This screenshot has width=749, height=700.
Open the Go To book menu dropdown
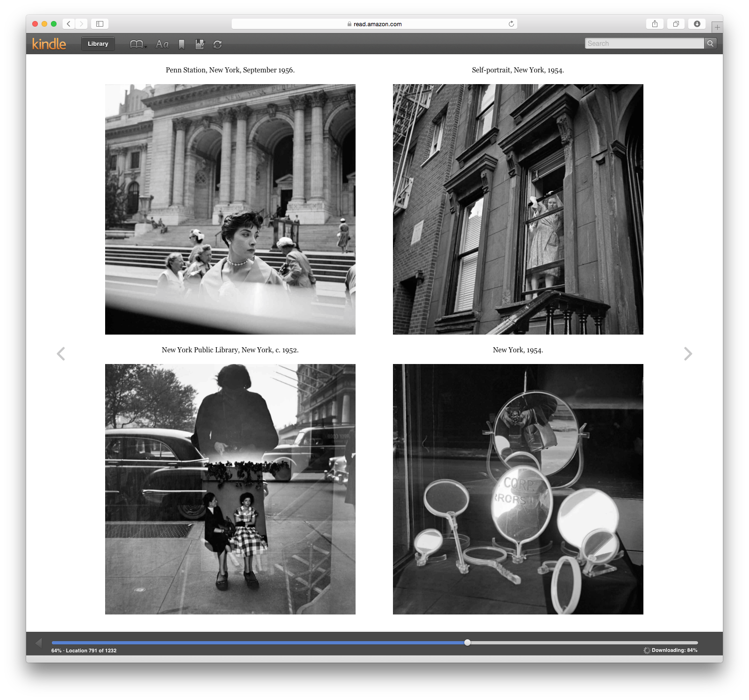tap(138, 44)
